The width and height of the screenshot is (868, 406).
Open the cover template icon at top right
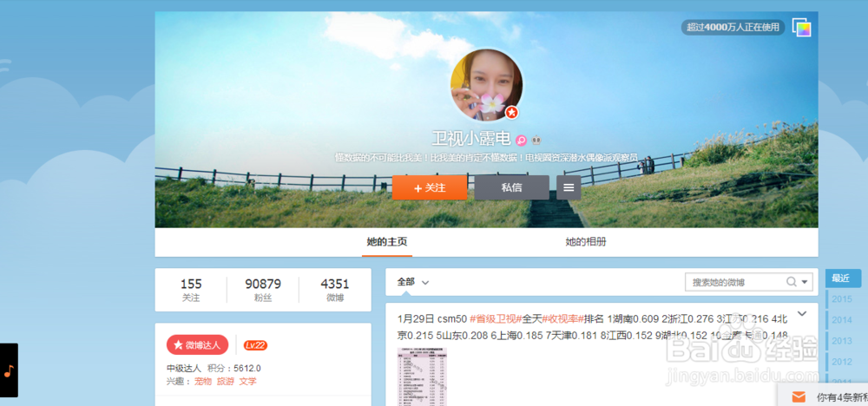pos(801,27)
